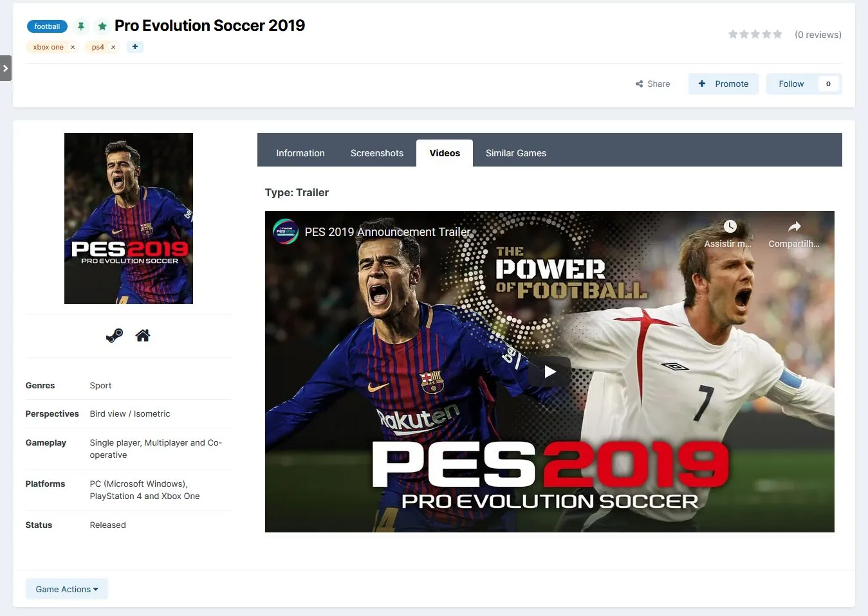
Task: Play the PES 2019 announcement trailer
Action: (x=549, y=372)
